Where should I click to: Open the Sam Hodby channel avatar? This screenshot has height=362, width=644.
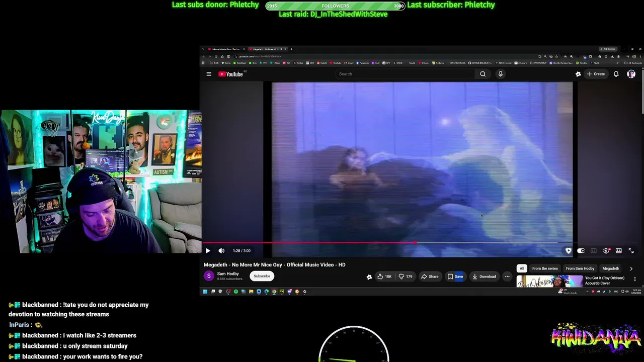coord(209,276)
